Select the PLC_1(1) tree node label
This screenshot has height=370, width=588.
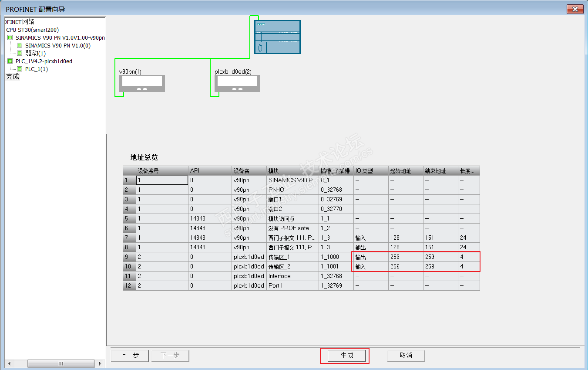[x=37, y=69]
